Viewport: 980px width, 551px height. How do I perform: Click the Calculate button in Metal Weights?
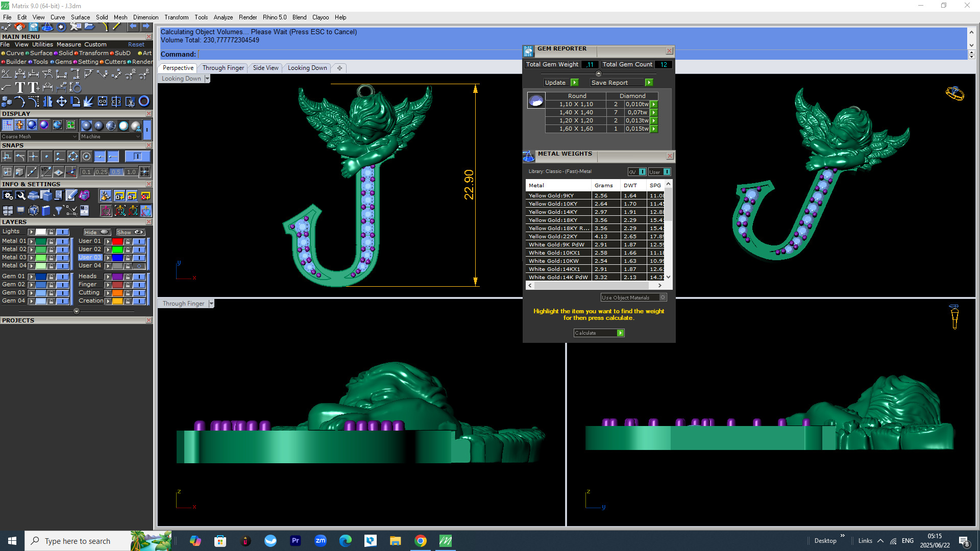598,333
